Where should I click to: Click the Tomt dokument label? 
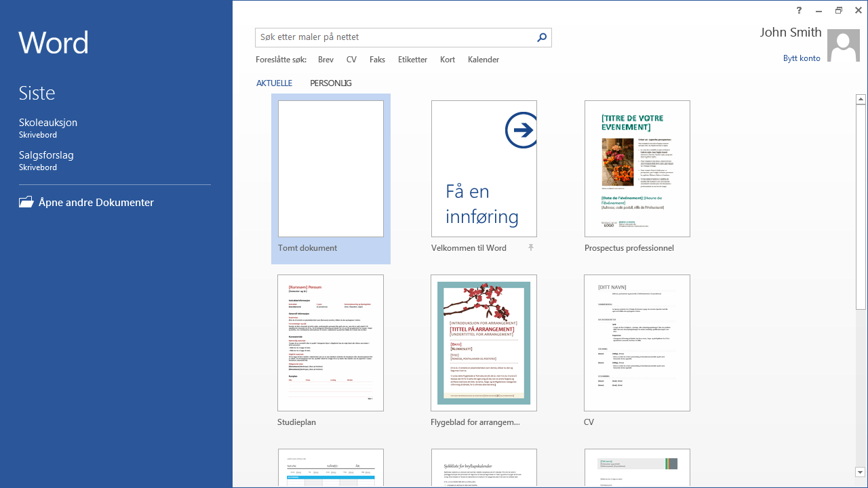coord(307,248)
